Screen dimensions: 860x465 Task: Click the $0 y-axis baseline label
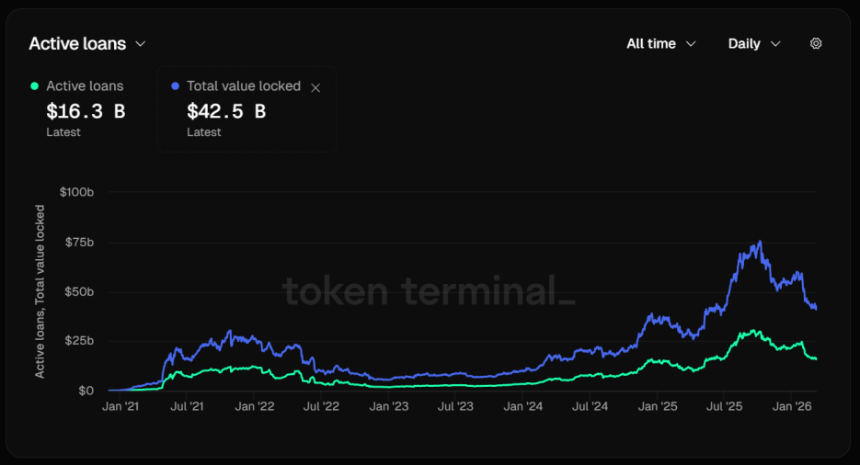(x=87, y=391)
